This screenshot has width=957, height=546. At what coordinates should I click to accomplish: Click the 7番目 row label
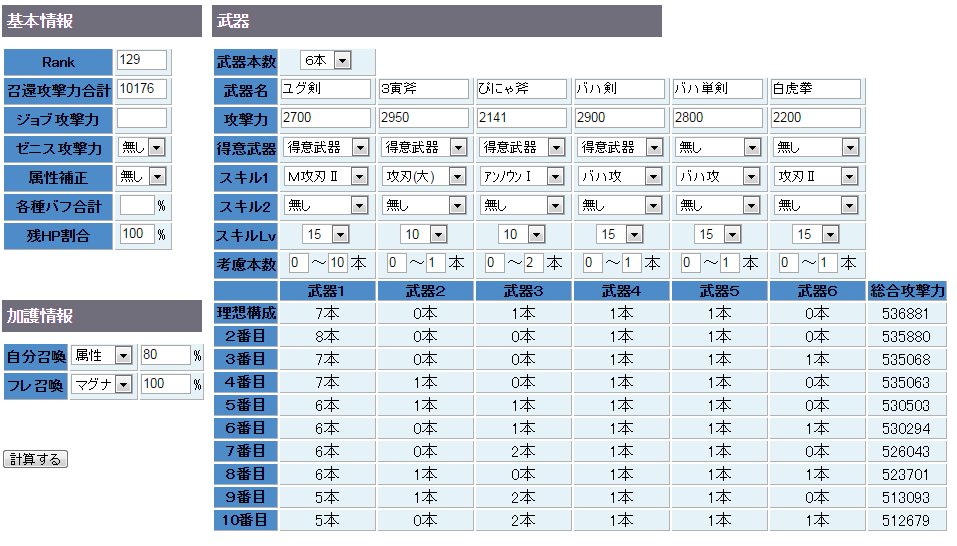pos(246,451)
